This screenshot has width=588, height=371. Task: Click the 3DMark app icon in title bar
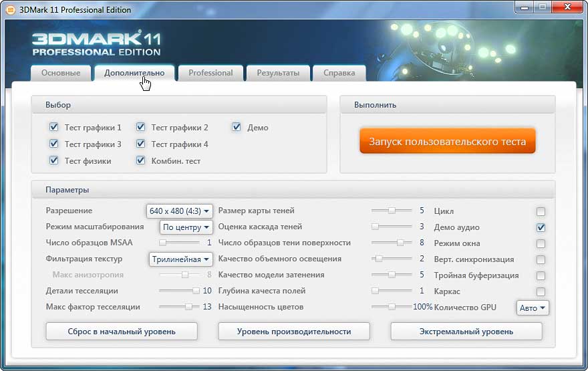coord(10,9)
